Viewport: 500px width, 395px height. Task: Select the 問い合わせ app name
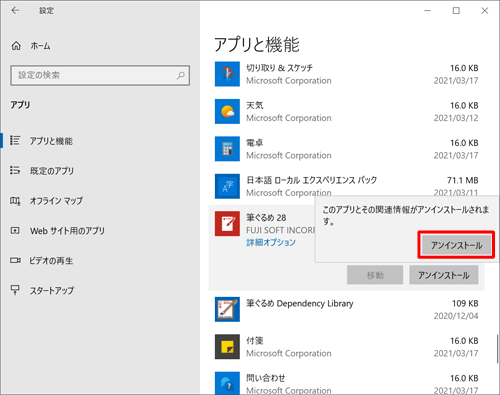(266, 378)
